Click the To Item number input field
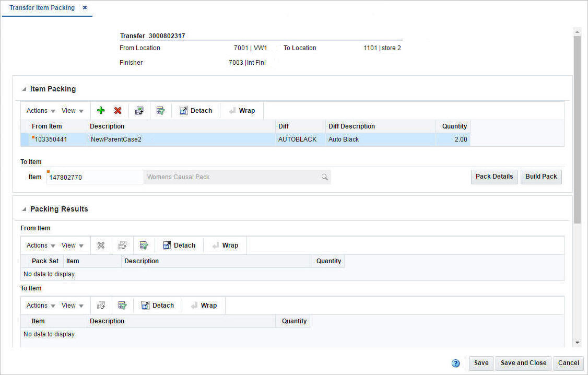Image resolution: width=588 pixels, height=375 pixels. (x=95, y=177)
